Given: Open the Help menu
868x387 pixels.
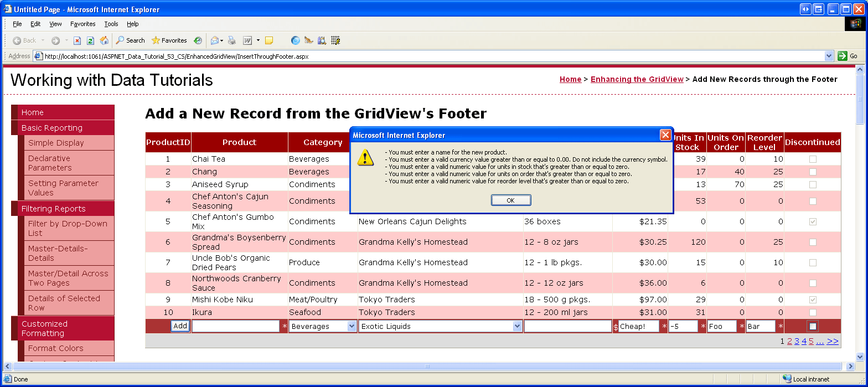Looking at the screenshot, I should point(132,24).
